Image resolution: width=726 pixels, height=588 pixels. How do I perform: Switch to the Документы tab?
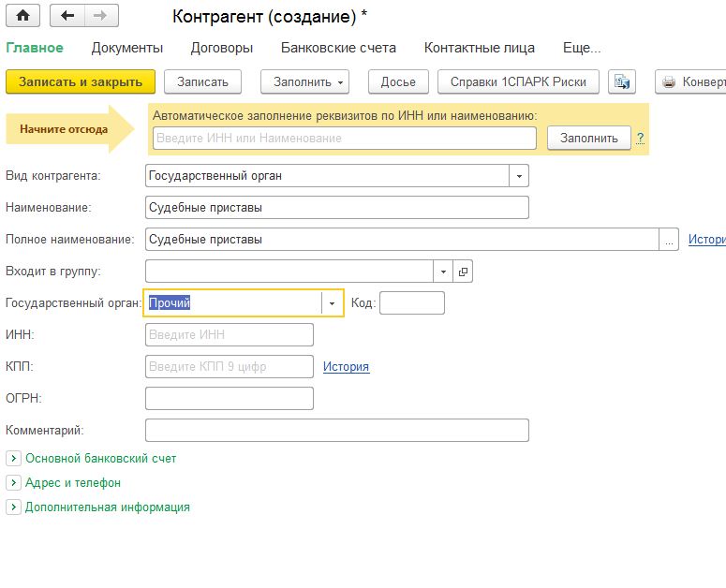click(127, 48)
